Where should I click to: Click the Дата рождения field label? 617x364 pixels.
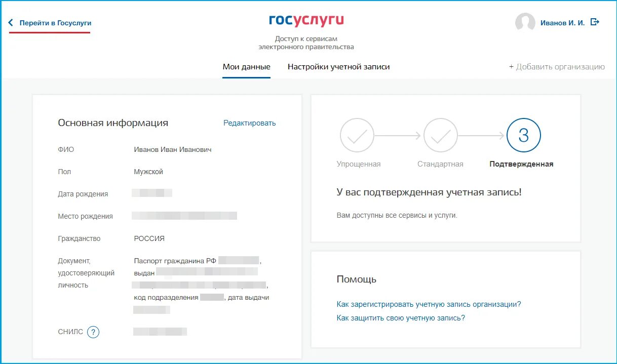(83, 194)
